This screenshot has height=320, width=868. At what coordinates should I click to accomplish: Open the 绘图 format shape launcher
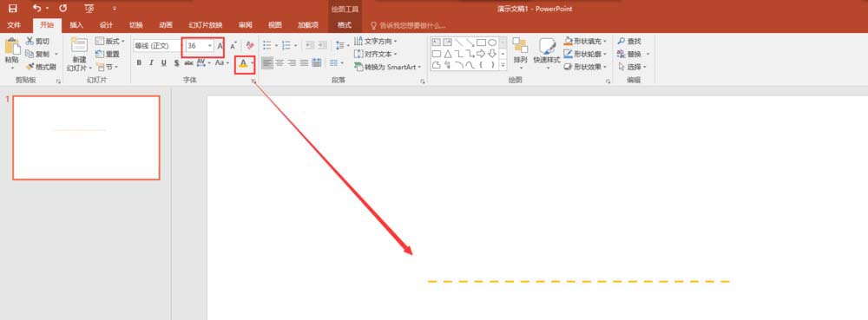[x=608, y=82]
